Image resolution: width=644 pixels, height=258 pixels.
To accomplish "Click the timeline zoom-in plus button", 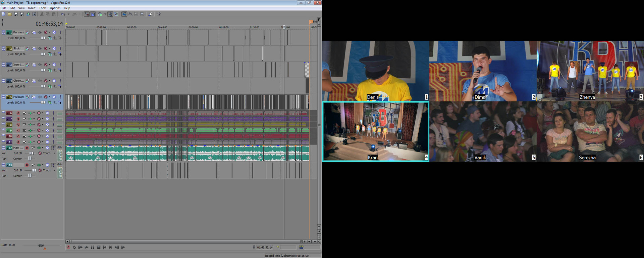I will (309, 242).
